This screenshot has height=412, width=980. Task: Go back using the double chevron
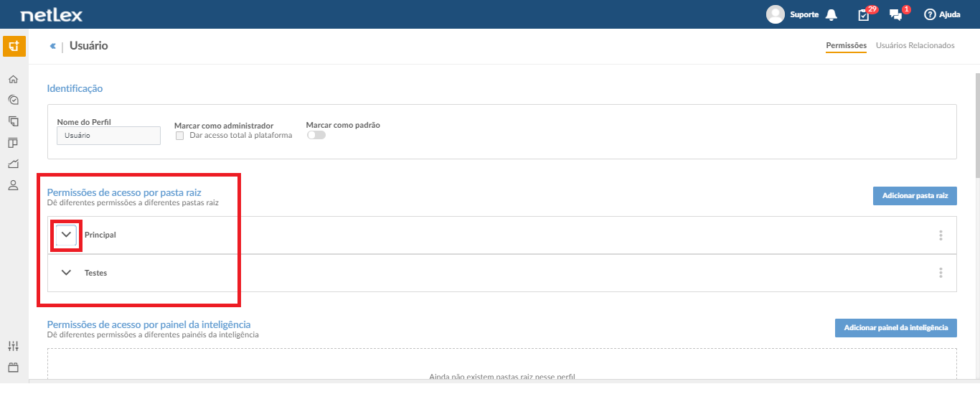[52, 46]
